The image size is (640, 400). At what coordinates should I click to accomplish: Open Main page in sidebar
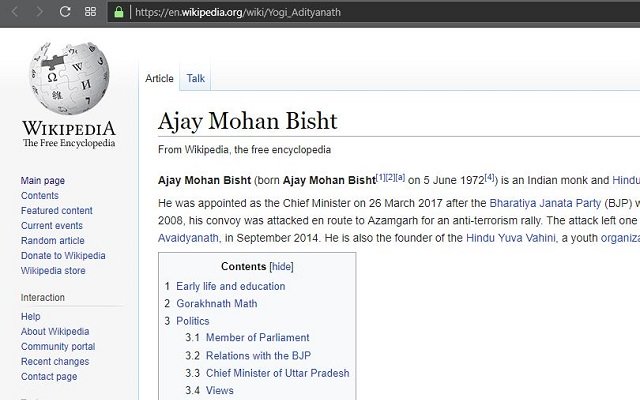(43, 180)
